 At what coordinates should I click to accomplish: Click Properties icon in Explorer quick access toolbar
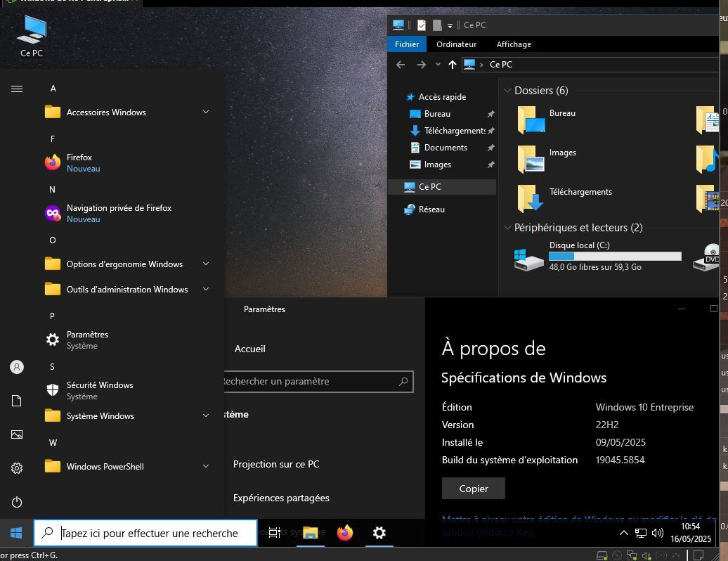click(x=422, y=25)
